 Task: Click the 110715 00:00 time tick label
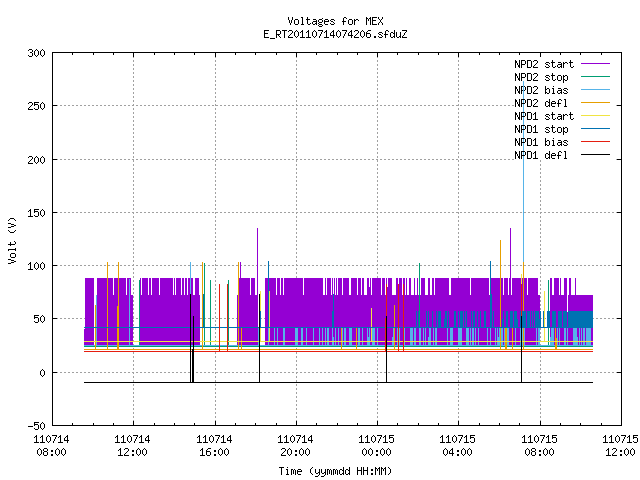coord(376,446)
